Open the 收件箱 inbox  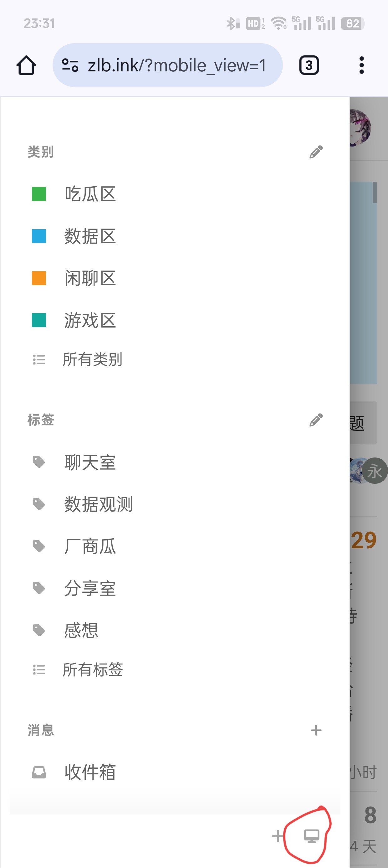[x=90, y=772]
